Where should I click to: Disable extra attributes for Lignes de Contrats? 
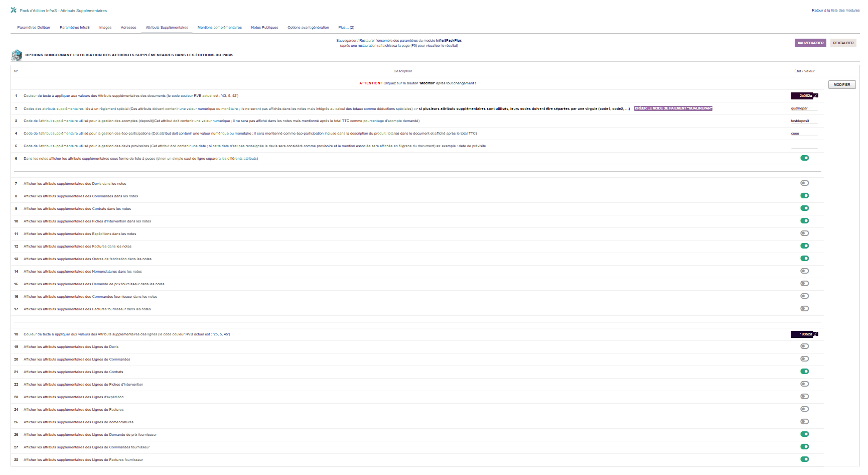pyautogui.click(x=805, y=372)
